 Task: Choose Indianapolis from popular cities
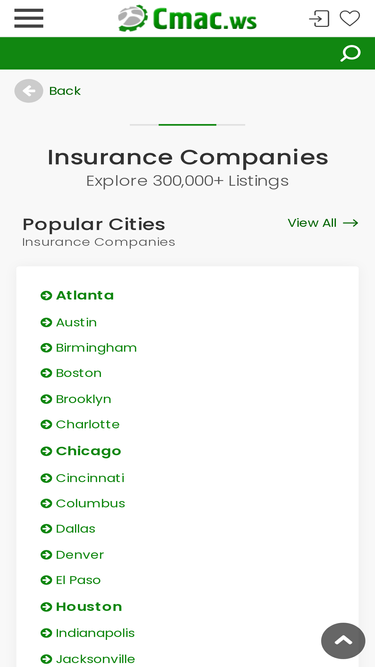tap(95, 633)
